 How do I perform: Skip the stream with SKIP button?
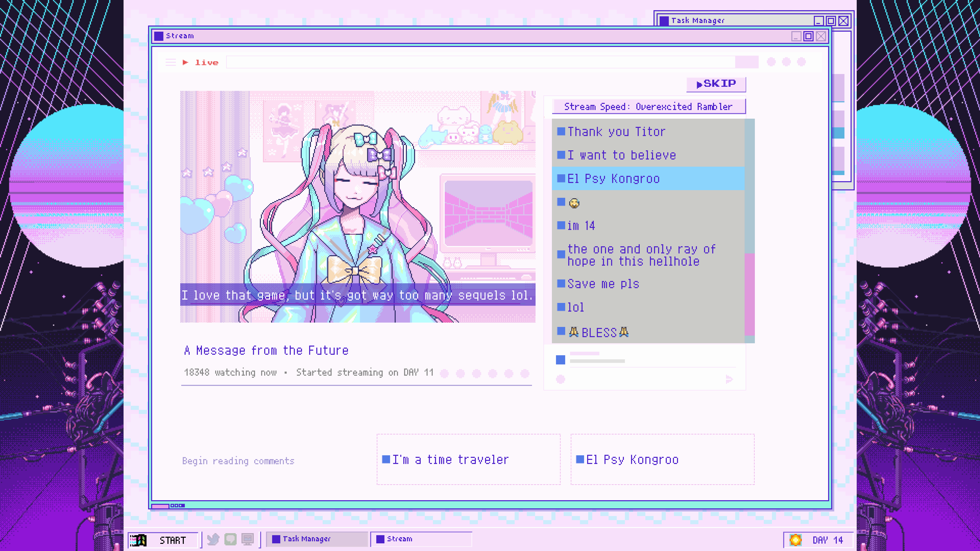click(716, 84)
